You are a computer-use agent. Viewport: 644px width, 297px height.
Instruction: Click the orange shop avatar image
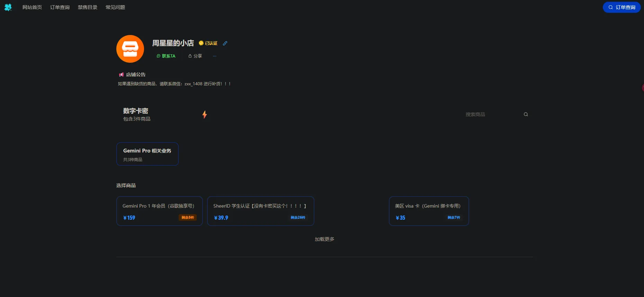(130, 49)
